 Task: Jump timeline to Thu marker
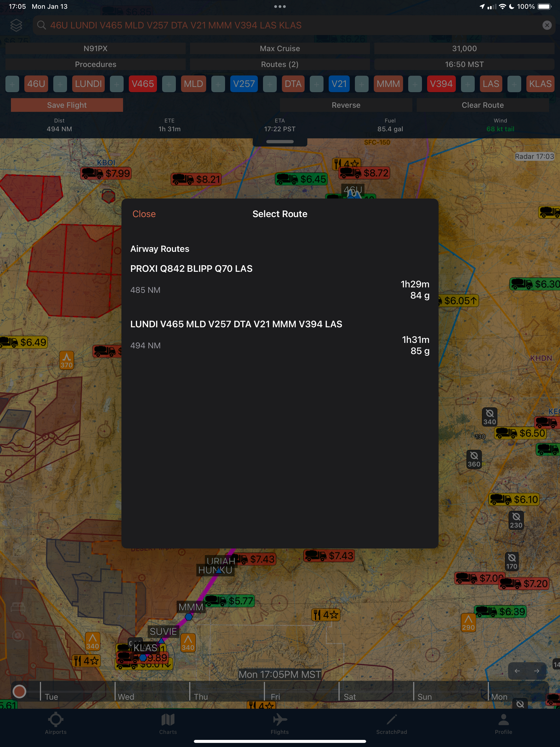201,697
